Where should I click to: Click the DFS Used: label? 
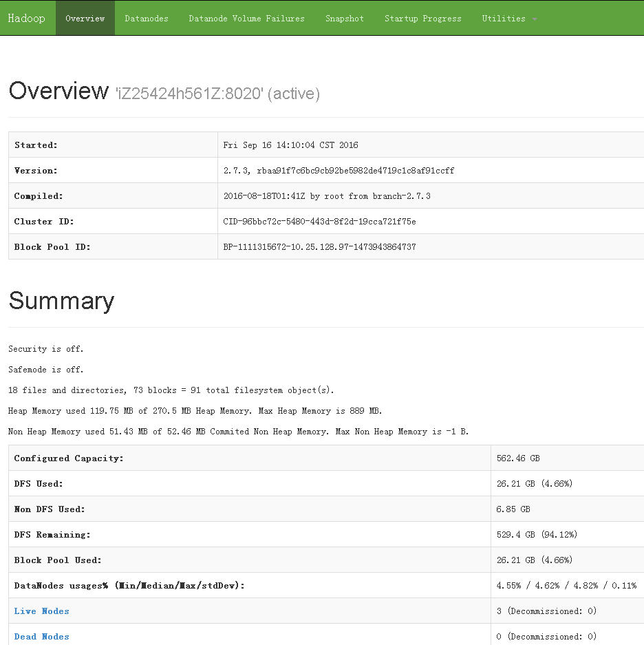coord(39,484)
